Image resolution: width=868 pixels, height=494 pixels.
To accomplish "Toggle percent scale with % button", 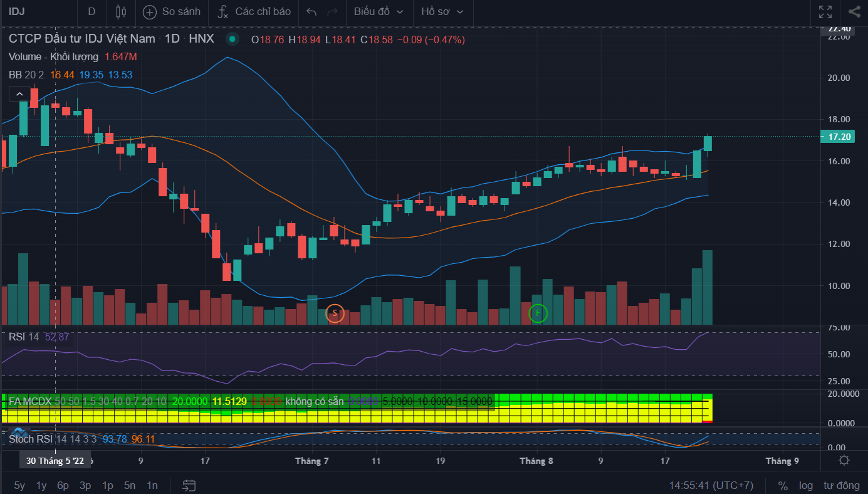I will (783, 485).
